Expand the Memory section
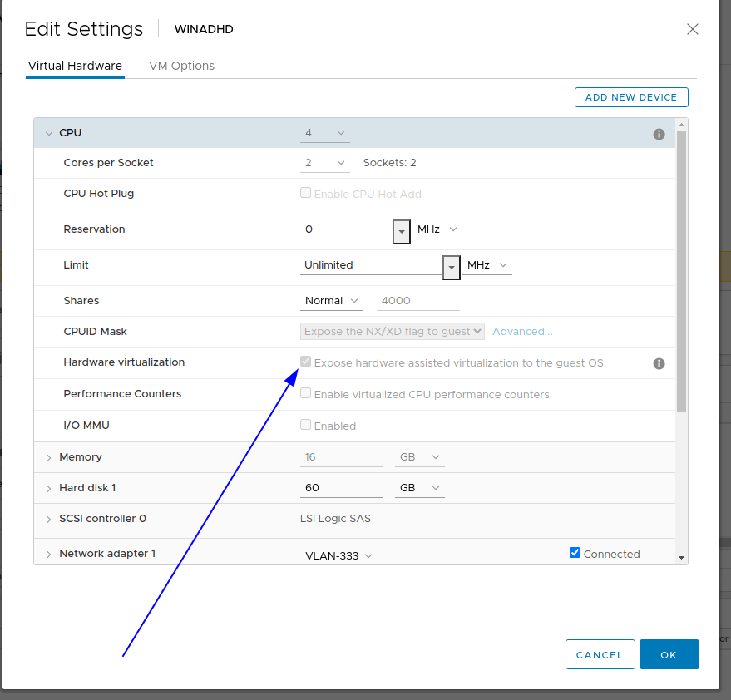Image resolution: width=731 pixels, height=700 pixels. pos(49,457)
